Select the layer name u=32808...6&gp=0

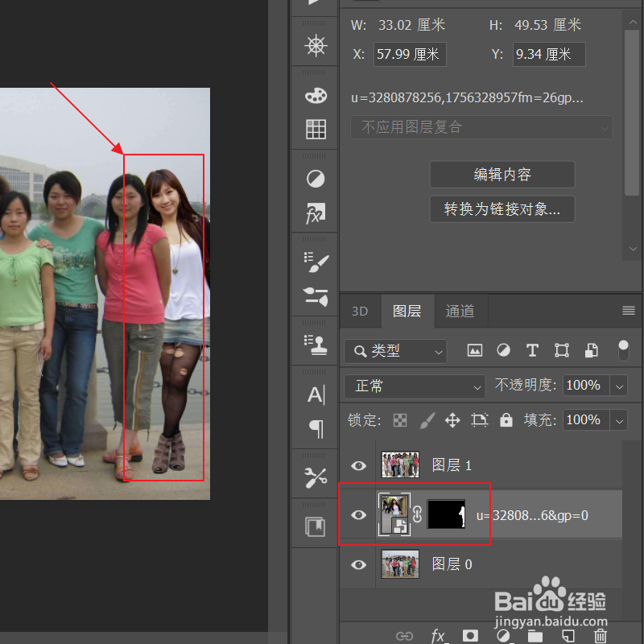[532, 515]
